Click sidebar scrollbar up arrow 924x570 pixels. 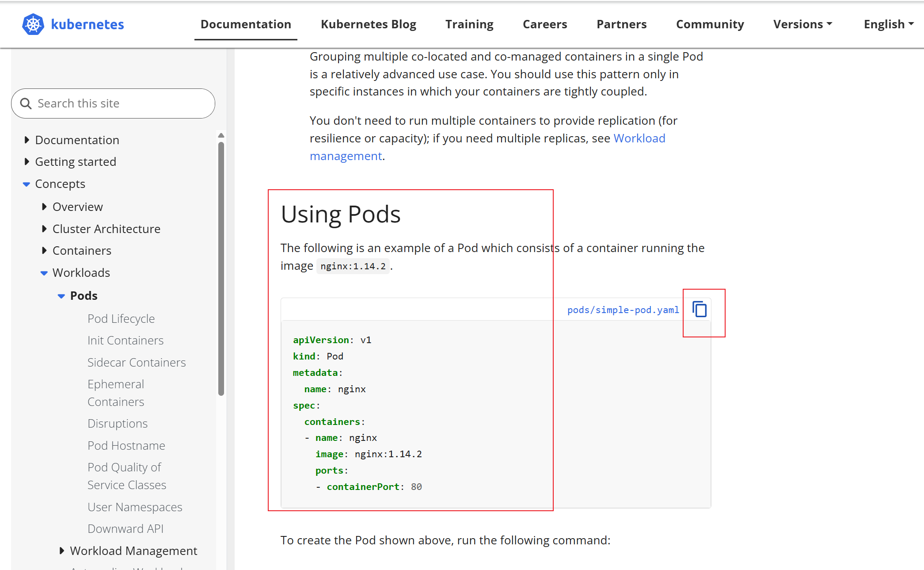click(221, 135)
